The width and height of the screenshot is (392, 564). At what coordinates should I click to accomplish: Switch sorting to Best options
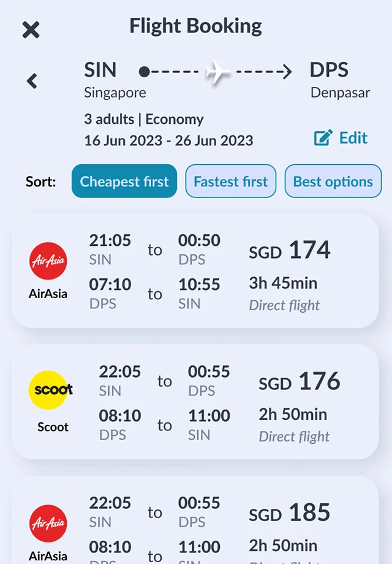[333, 181]
